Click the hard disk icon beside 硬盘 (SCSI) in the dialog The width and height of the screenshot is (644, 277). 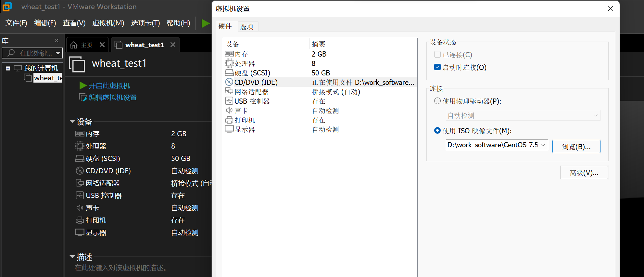pyautogui.click(x=229, y=73)
